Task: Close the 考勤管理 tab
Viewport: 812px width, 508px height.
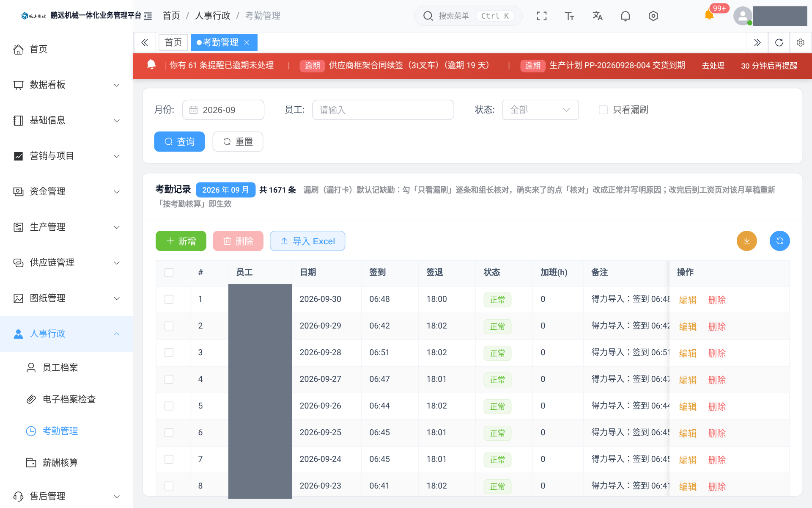Action: (247, 42)
